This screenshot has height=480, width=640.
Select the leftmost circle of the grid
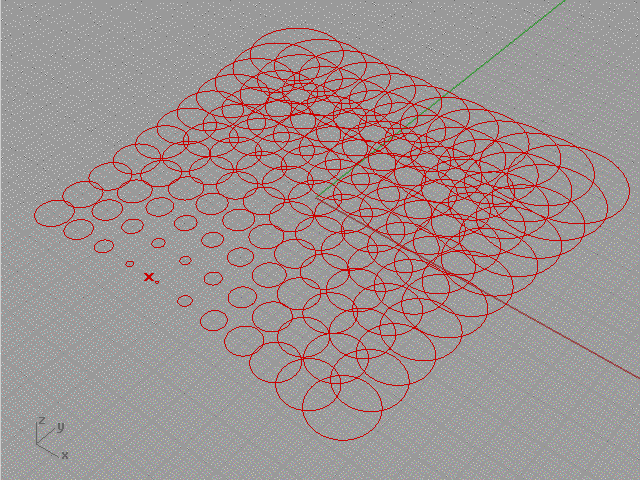click(x=54, y=213)
